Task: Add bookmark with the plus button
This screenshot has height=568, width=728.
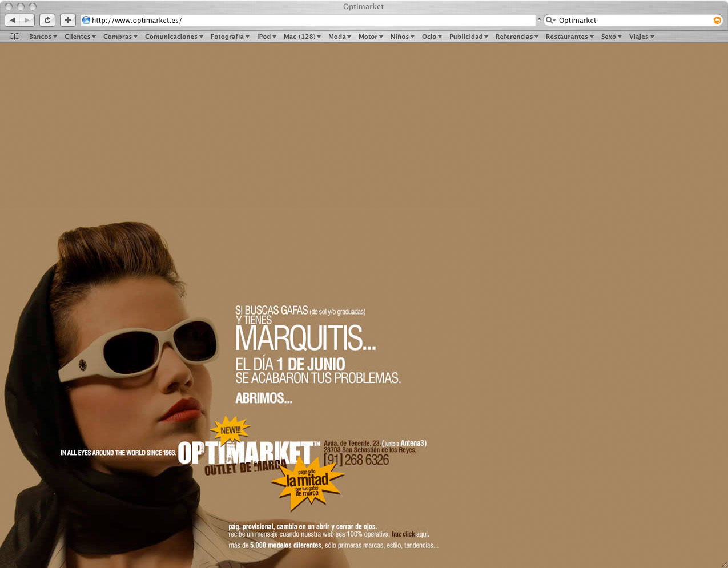Action: coord(68,20)
